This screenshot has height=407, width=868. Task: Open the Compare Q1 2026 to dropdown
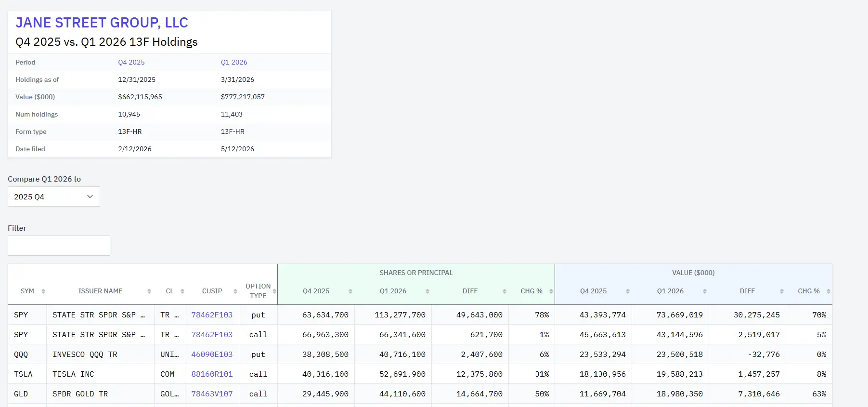(x=54, y=197)
